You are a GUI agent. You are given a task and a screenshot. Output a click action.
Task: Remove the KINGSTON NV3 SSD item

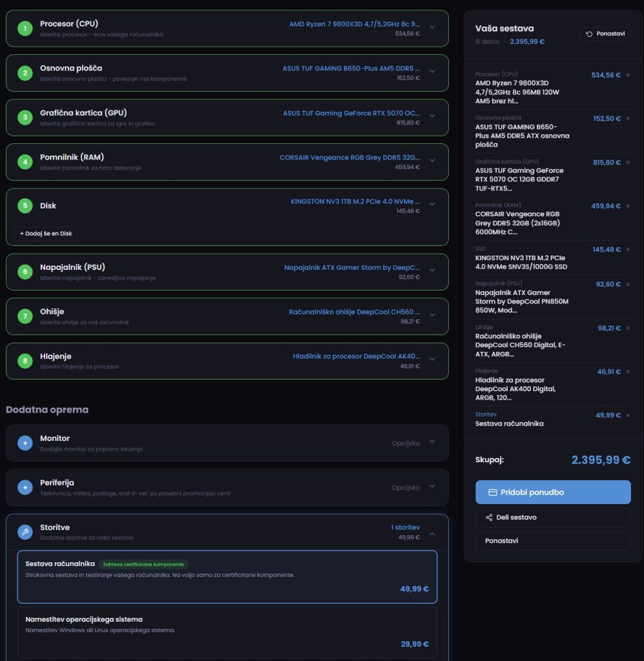pyautogui.click(x=628, y=250)
